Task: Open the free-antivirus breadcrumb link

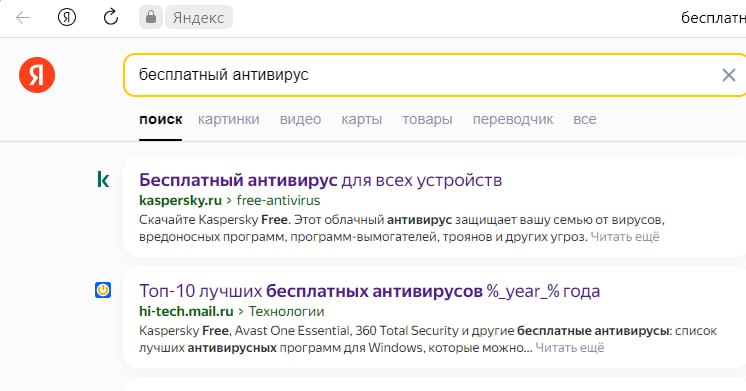Action: click(x=278, y=201)
